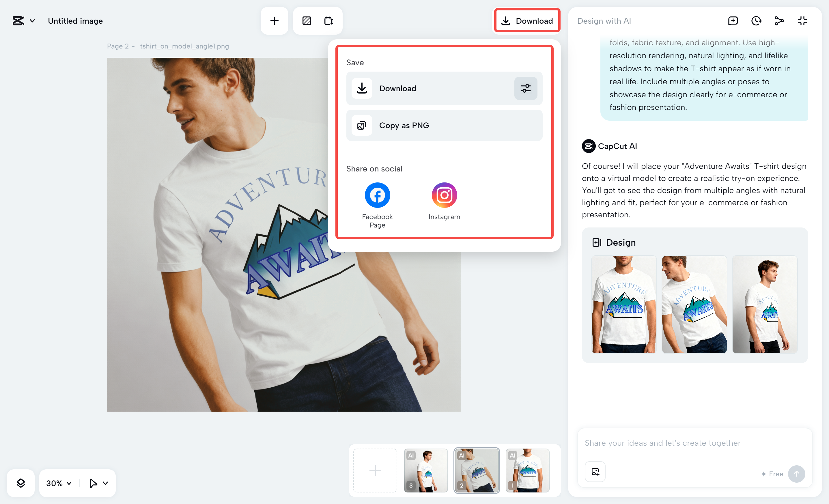
Task: Collapse the Design with AI panel
Action: pyautogui.click(x=802, y=21)
